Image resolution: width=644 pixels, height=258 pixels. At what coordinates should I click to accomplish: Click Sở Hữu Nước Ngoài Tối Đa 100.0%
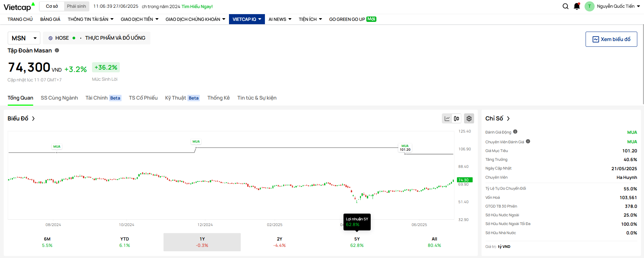coord(629,224)
